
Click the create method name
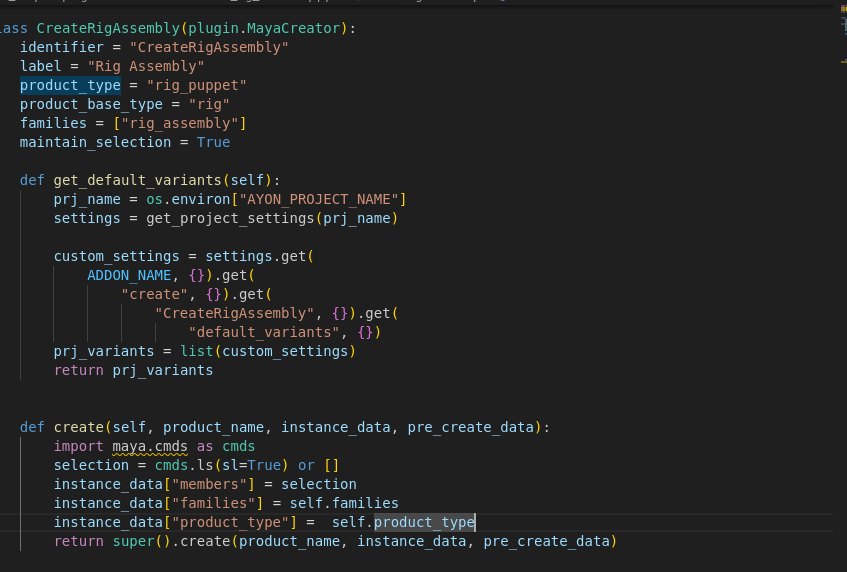point(79,427)
